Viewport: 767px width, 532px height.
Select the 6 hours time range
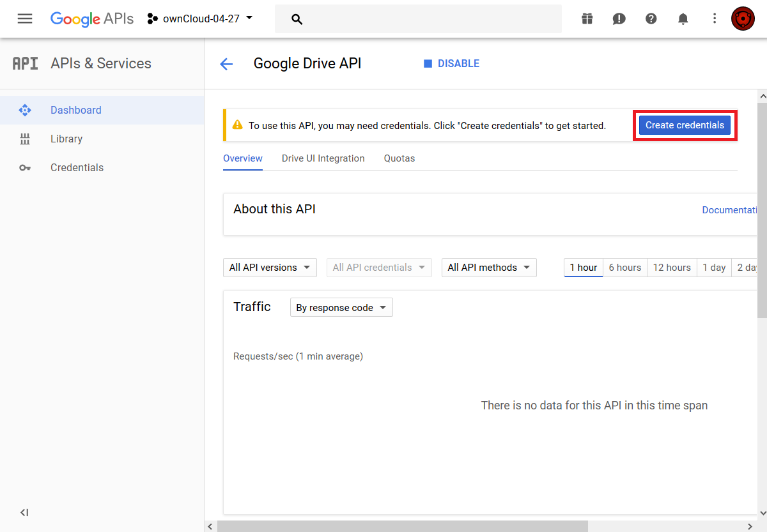624,268
